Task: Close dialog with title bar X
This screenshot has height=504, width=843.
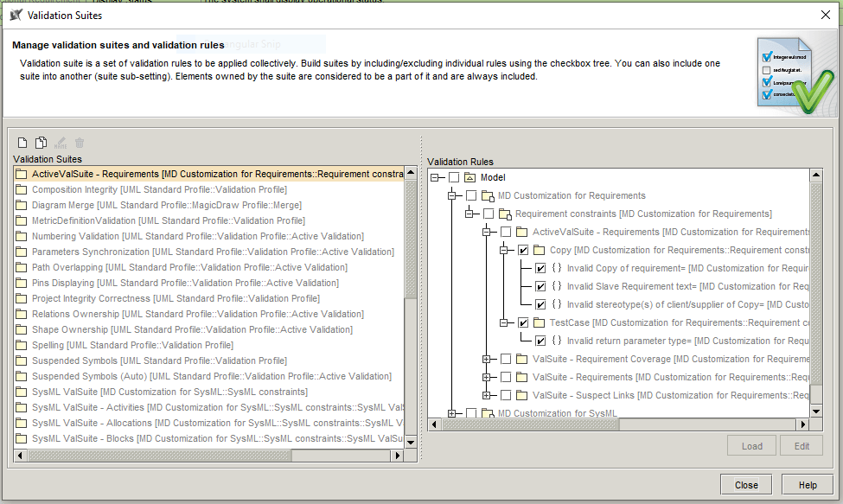Action: coord(826,15)
